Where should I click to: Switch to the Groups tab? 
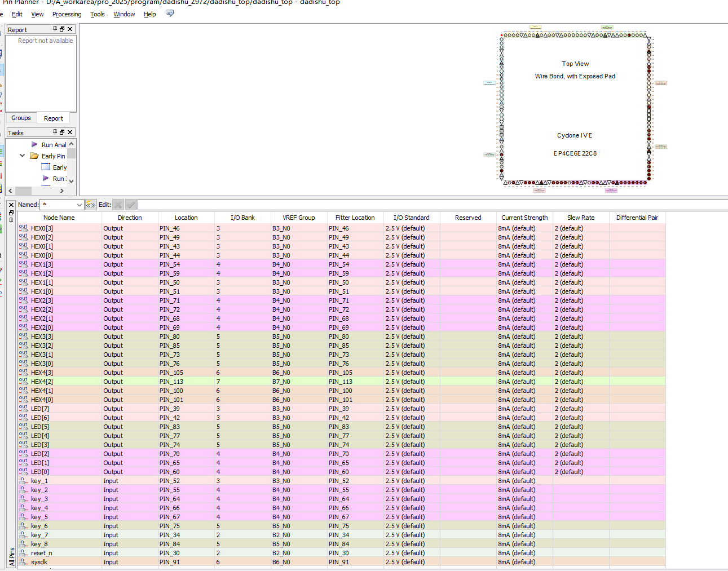coord(21,118)
